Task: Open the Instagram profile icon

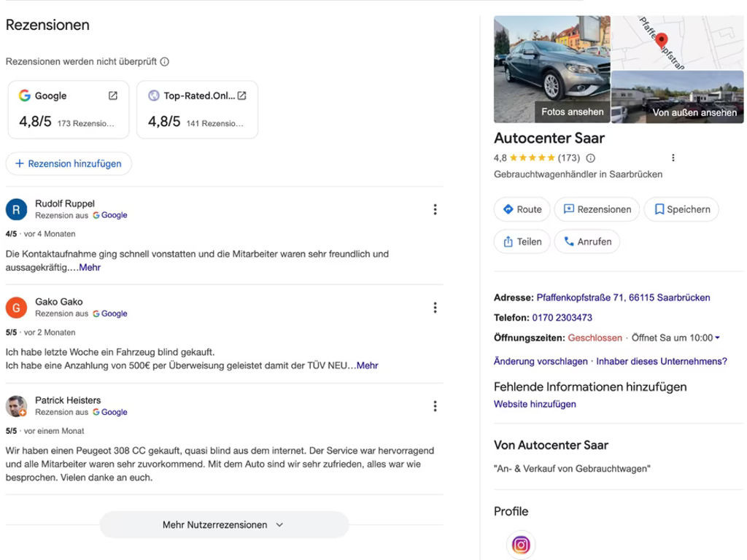Action: point(521,545)
